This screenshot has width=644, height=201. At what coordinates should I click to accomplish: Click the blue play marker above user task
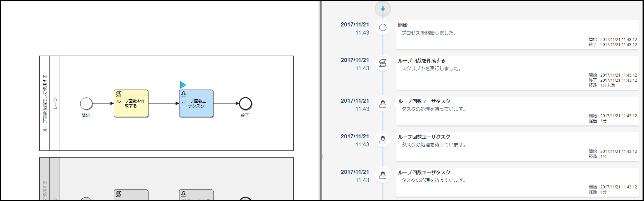click(x=183, y=85)
